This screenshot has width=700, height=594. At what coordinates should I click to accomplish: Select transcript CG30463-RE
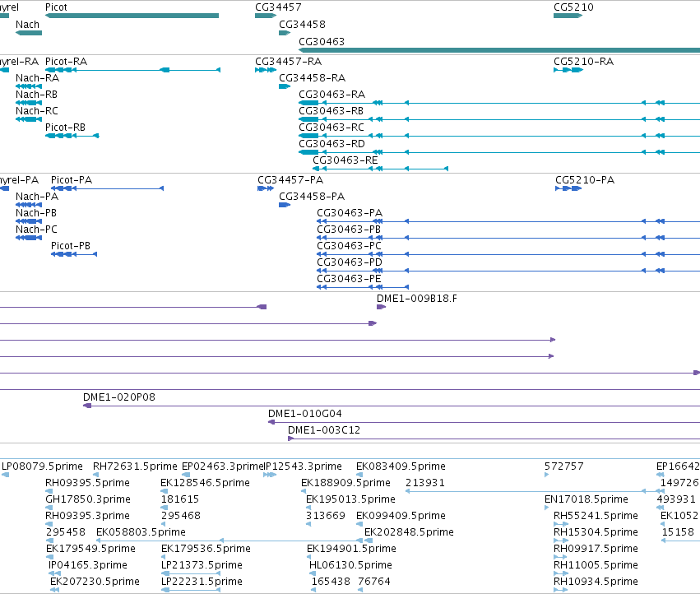pos(380,169)
